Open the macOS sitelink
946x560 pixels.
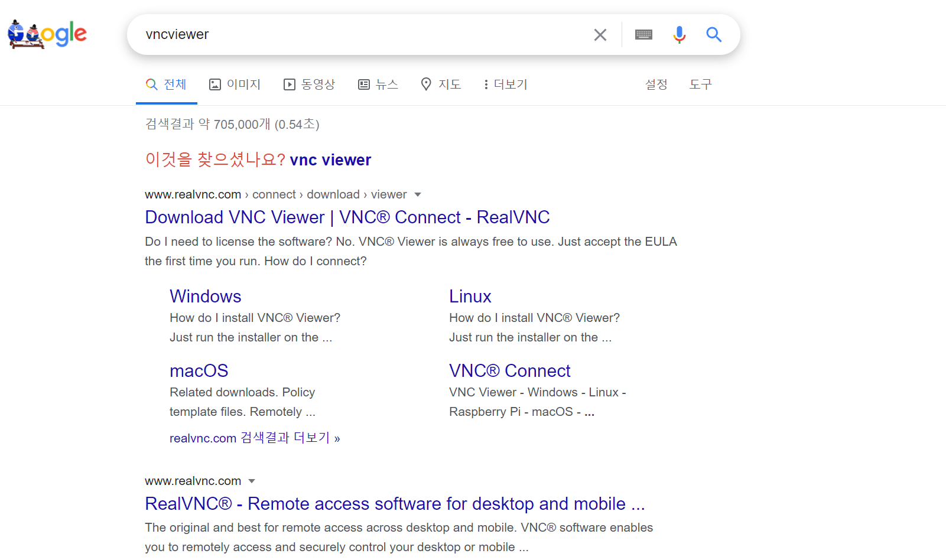click(199, 371)
